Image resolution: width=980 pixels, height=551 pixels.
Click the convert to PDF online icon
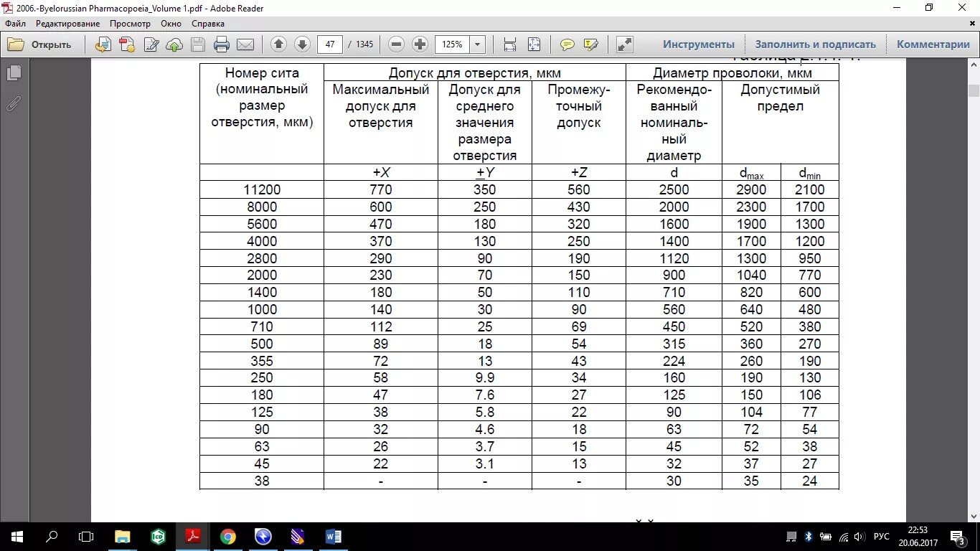(x=103, y=44)
